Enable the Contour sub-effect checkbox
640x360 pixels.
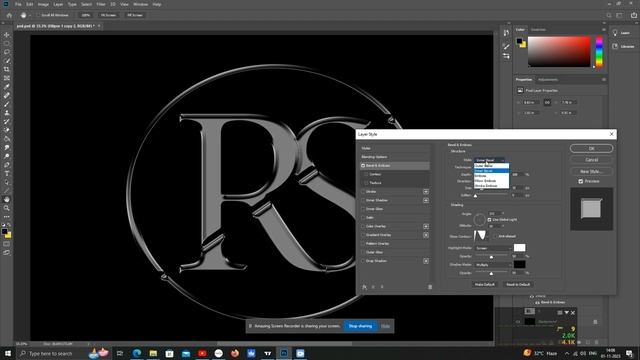pyautogui.click(x=366, y=174)
